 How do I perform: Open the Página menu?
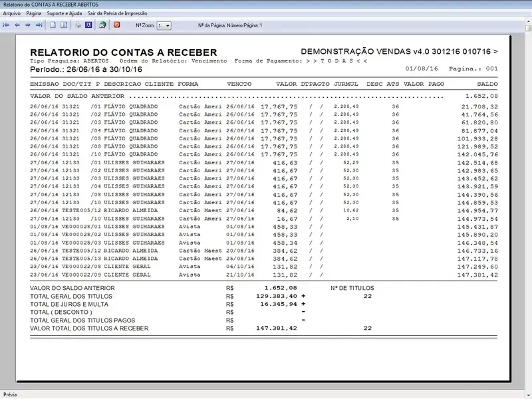(x=34, y=13)
